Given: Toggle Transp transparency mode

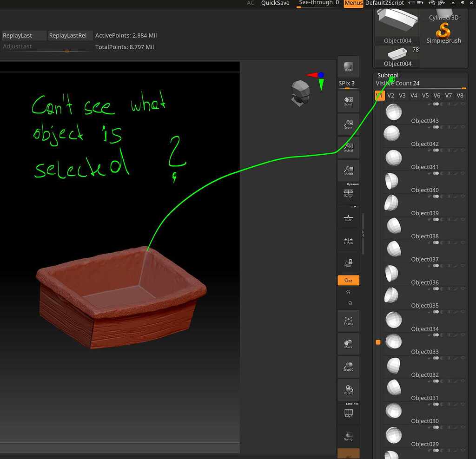Looking at the screenshot, I should tap(348, 436).
